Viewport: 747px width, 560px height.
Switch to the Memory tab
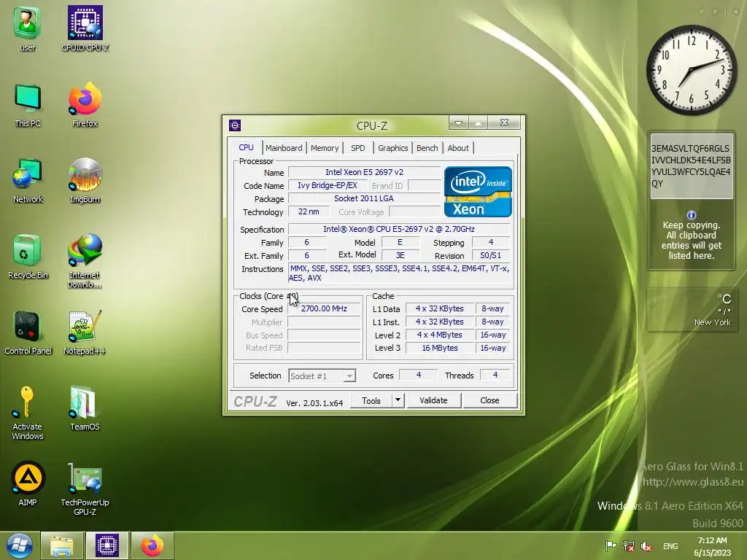click(325, 148)
